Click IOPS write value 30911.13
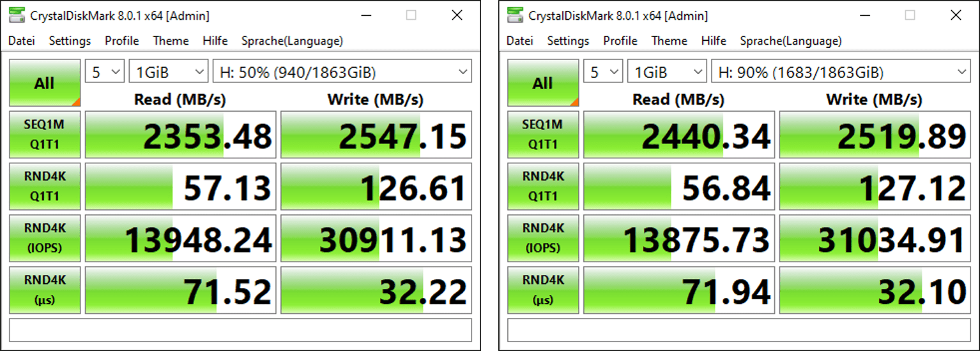980x351 pixels. pyautogui.click(x=376, y=238)
